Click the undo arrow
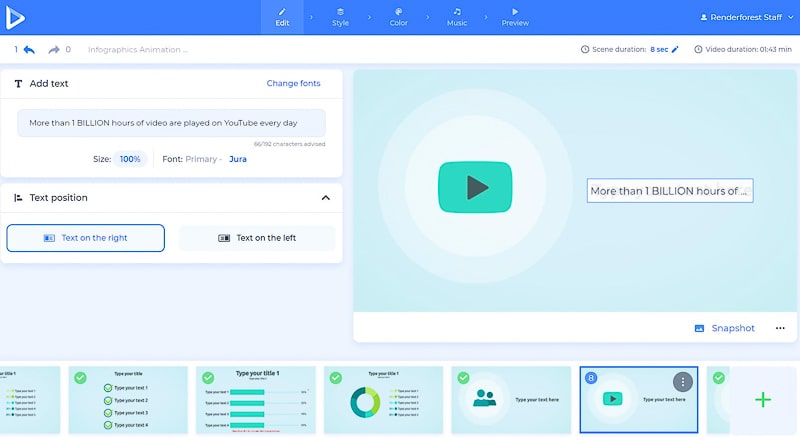The width and height of the screenshot is (800, 437). (29, 49)
